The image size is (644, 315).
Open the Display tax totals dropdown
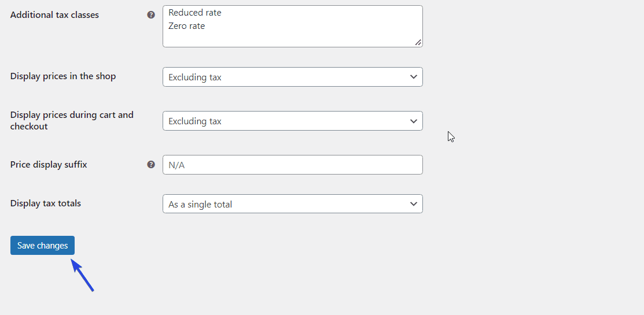(x=292, y=204)
